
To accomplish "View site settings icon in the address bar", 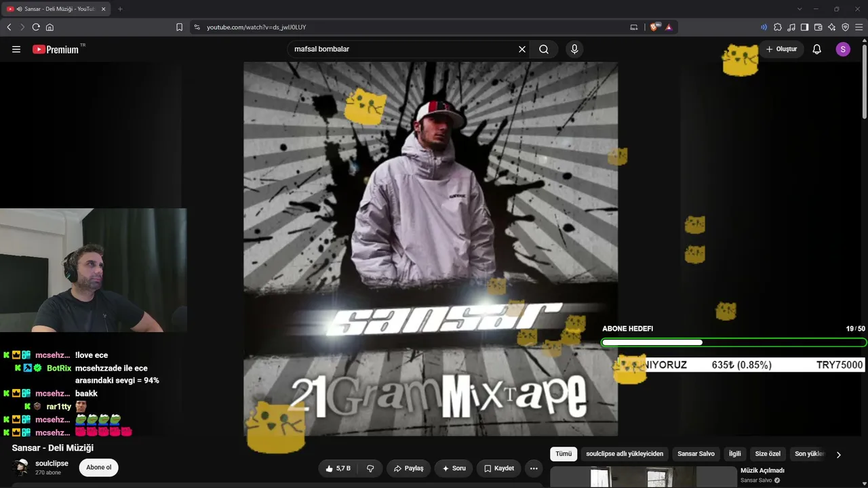I will point(197,27).
